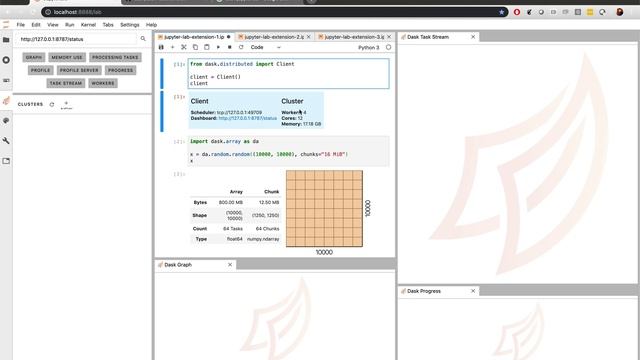This screenshot has height=360, width=640.
Task: Click the Opera extension icon in browser toolbar
Action: tap(517, 12)
